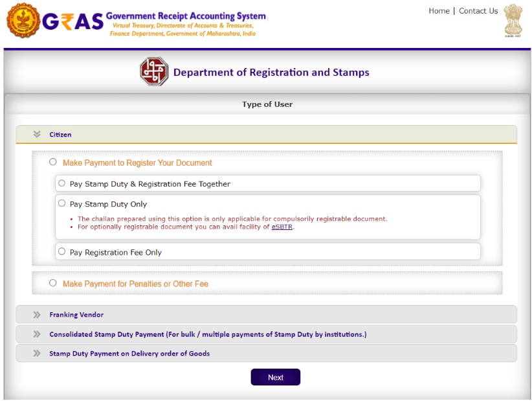Select Pay Stamp Duty & Registration Fee Together
This screenshot has width=532, height=401.
coord(62,183)
